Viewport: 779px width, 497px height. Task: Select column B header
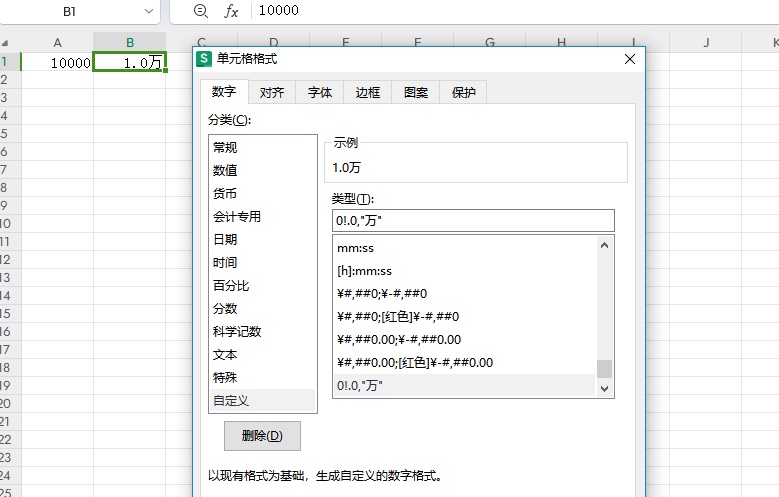pos(130,43)
